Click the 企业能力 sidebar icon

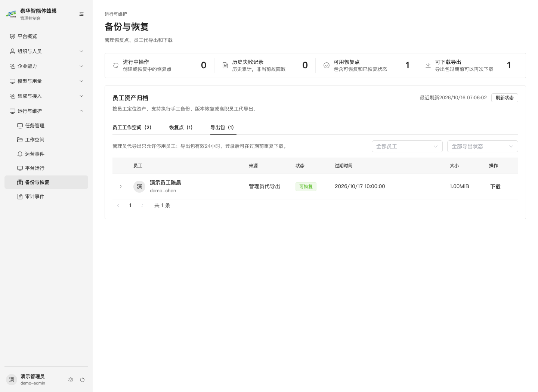(12, 66)
